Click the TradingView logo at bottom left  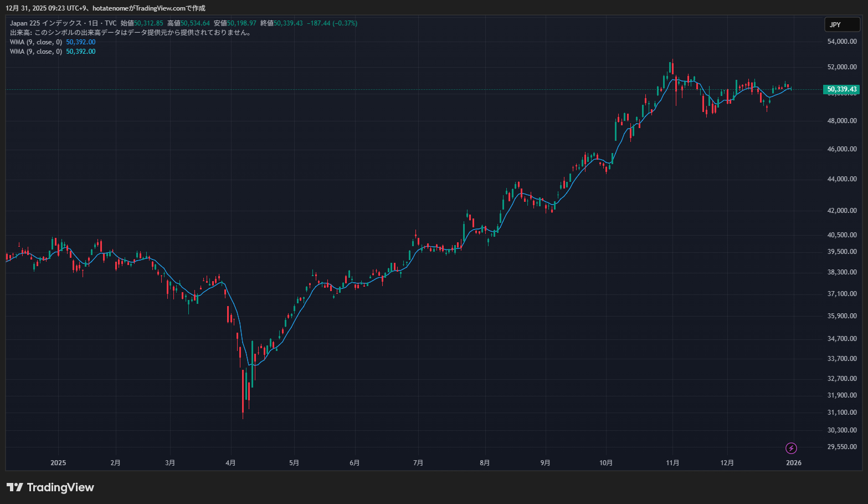point(50,487)
